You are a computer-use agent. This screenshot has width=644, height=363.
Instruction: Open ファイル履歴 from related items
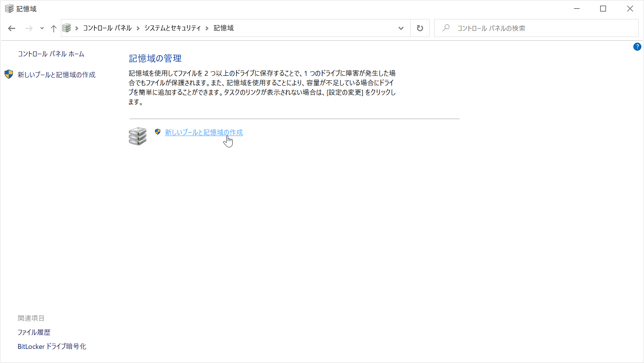[x=34, y=332]
